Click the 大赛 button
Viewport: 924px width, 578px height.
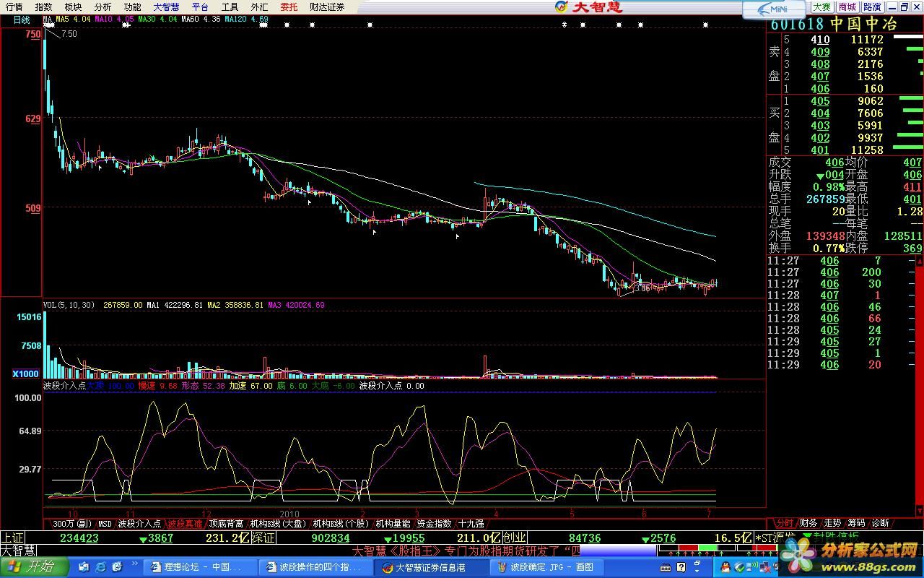(821, 7)
